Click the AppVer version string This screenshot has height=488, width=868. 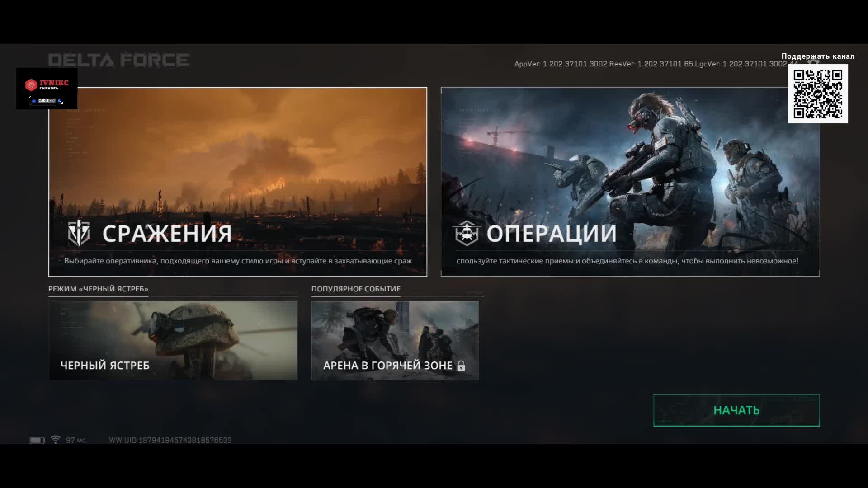click(x=560, y=64)
